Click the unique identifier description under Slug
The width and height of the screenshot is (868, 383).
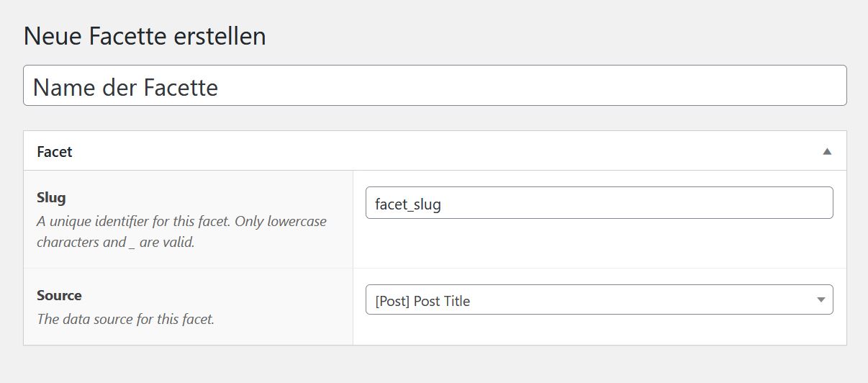[x=181, y=231]
